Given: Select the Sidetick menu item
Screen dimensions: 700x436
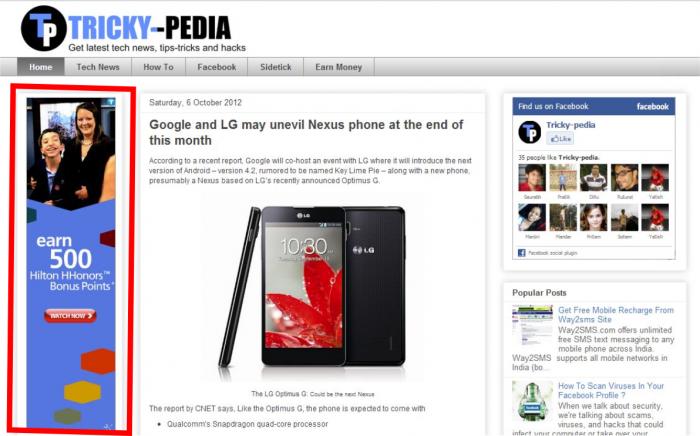Looking at the screenshot, I should (275, 67).
